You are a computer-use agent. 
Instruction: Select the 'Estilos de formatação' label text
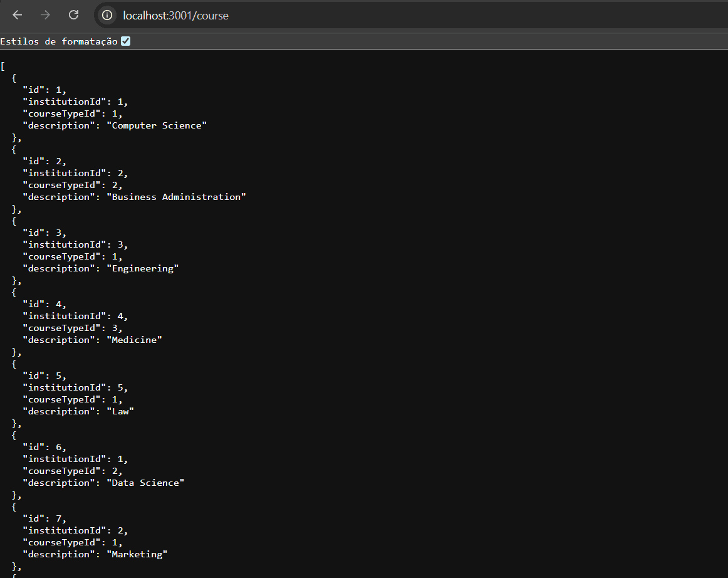click(x=59, y=41)
